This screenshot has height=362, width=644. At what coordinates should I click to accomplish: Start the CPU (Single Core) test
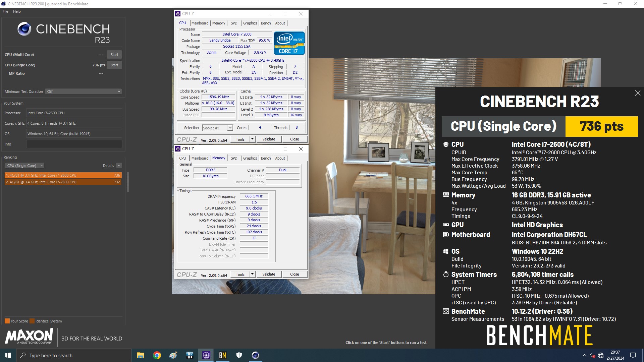(114, 65)
